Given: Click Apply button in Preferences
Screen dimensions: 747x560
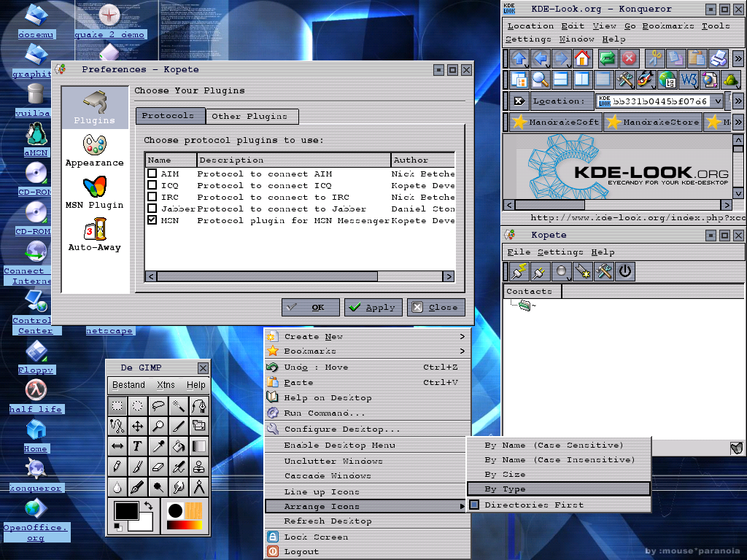Looking at the screenshot, I should pyautogui.click(x=373, y=307).
